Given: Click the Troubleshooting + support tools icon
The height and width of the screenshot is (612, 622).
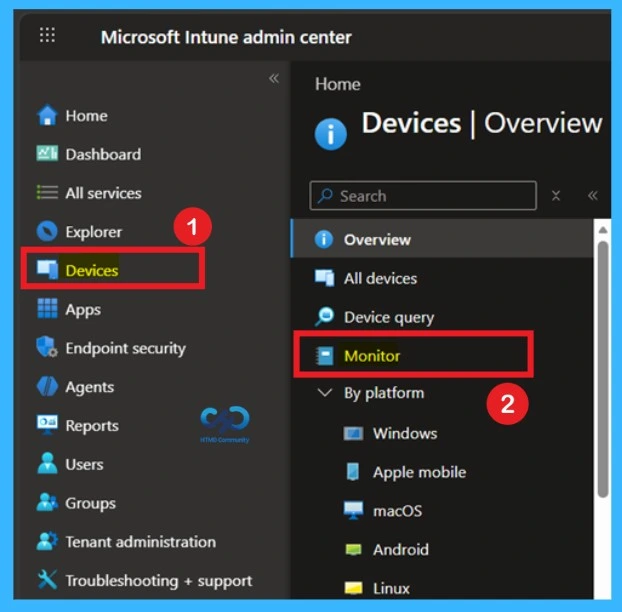Looking at the screenshot, I should point(47,580).
